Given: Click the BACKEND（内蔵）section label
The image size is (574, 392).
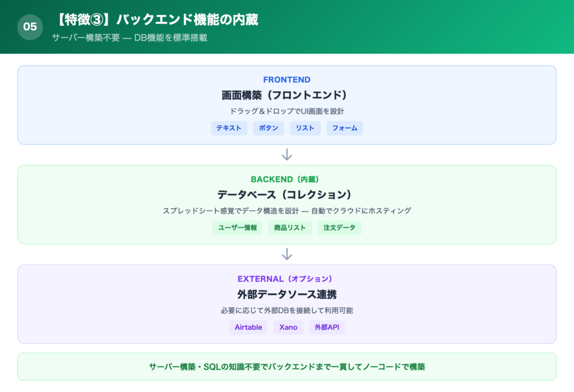Looking at the screenshot, I should [x=287, y=179].
